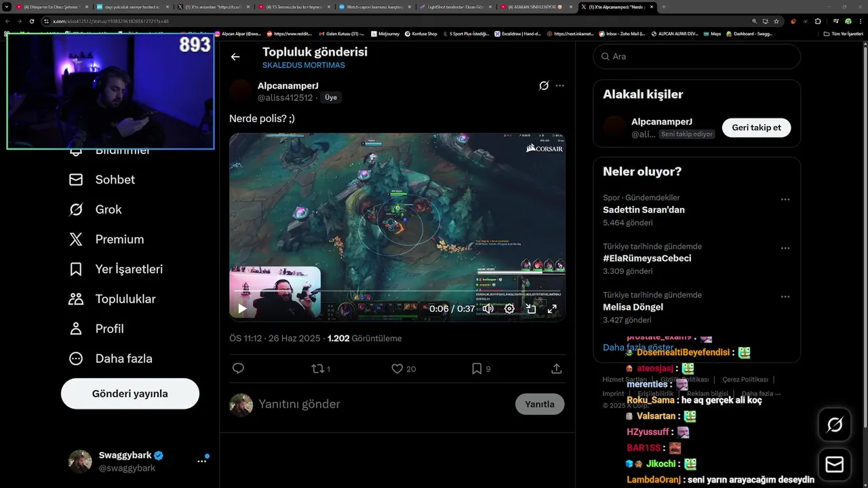Screen dimensions: 868x488
Task: Click the video progress bar
Action: (x=397, y=291)
